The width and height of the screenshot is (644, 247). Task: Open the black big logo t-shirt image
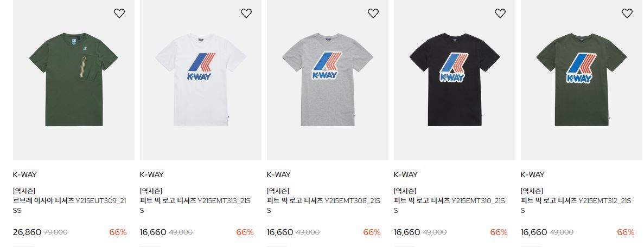[454, 80]
